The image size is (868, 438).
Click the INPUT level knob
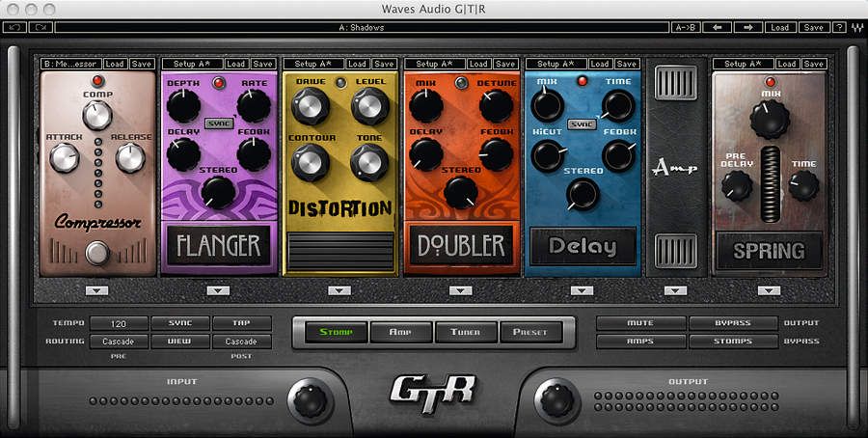pyautogui.click(x=310, y=401)
